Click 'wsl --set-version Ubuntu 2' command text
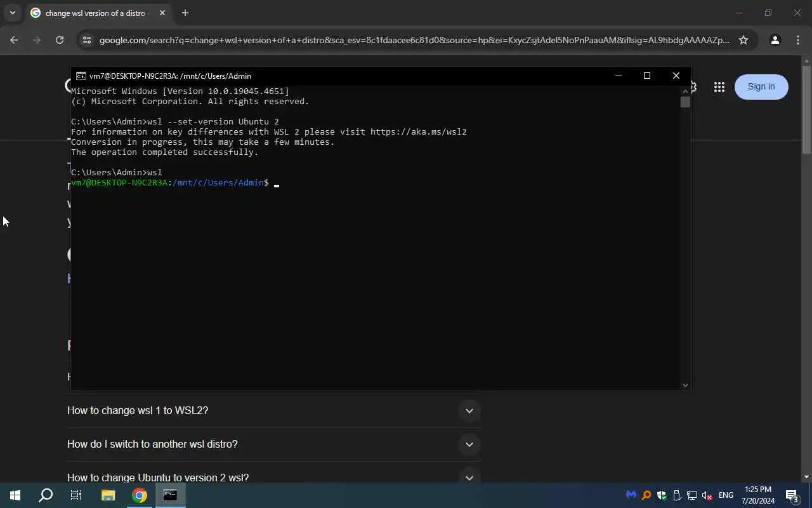Screen dimensions: 812x508 pyautogui.click(x=213, y=122)
